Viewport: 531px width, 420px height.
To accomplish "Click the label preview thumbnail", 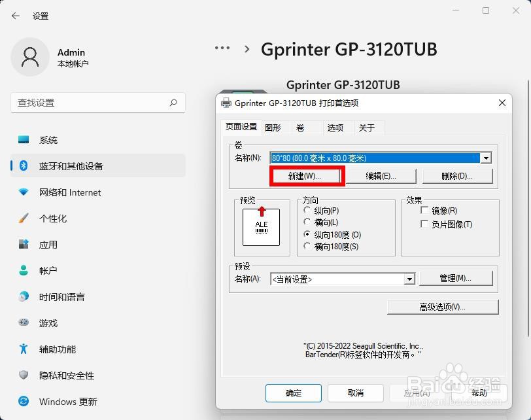I will (x=261, y=227).
